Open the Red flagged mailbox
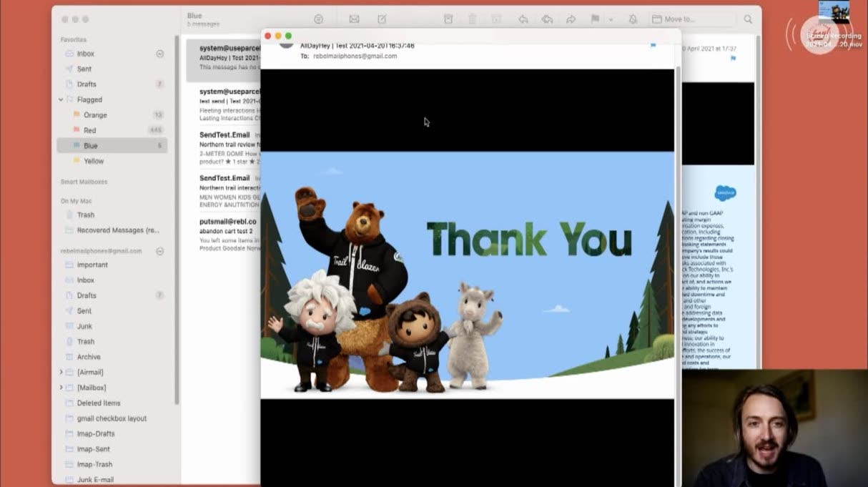Image resolution: width=868 pixels, height=487 pixels. (111, 130)
